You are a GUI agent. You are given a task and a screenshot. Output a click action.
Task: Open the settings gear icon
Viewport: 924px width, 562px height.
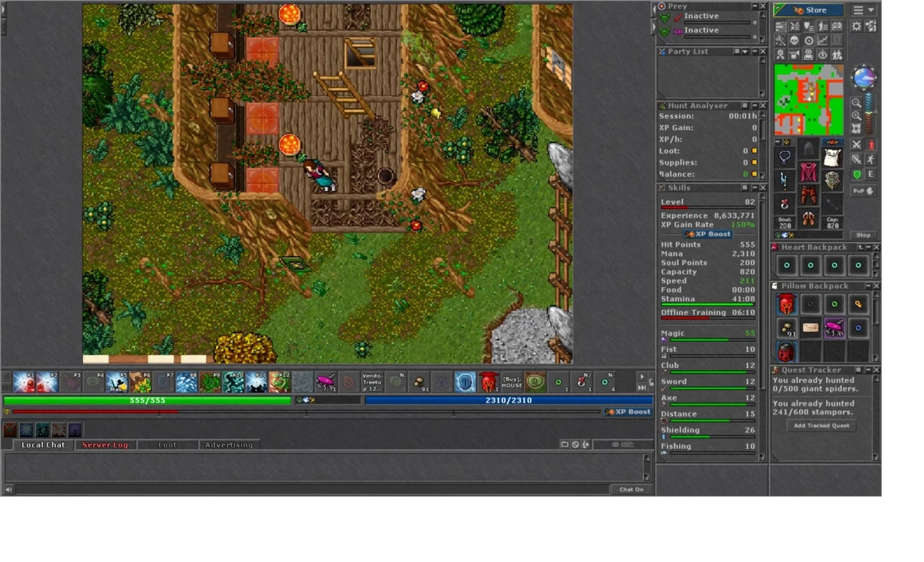(x=856, y=26)
